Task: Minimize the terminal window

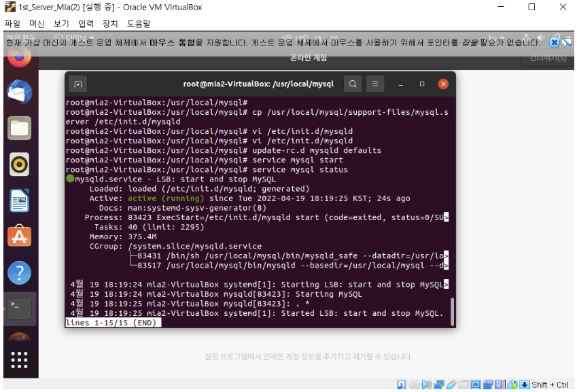Action: (x=401, y=84)
